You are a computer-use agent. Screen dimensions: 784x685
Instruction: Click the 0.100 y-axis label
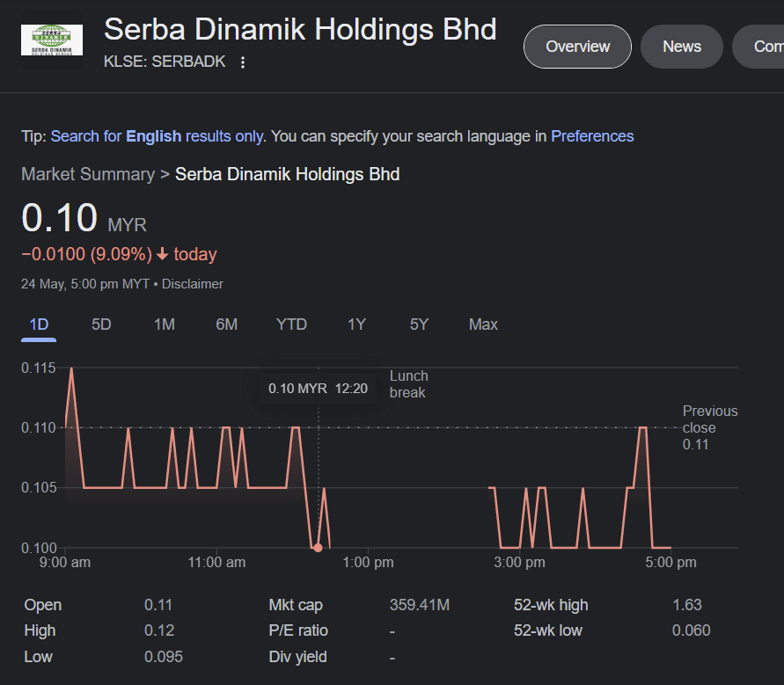(38, 548)
